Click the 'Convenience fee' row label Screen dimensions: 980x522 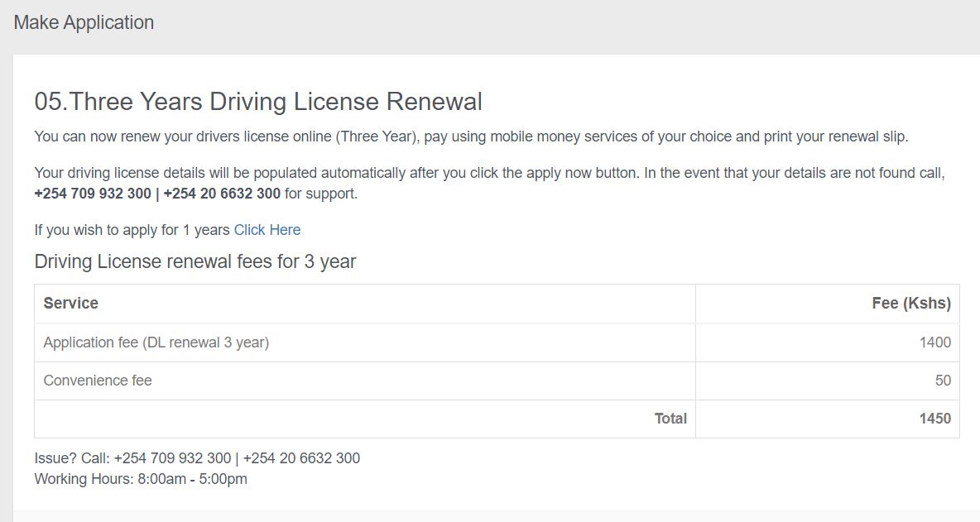click(98, 381)
